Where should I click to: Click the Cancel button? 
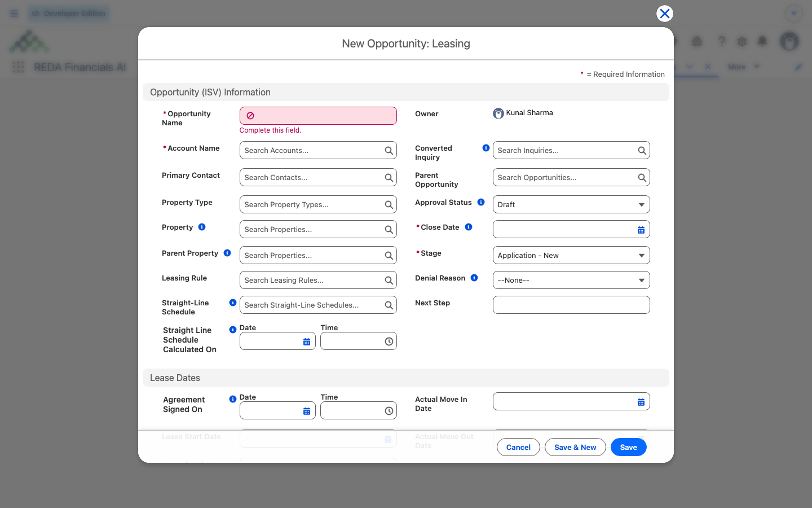coord(518,448)
